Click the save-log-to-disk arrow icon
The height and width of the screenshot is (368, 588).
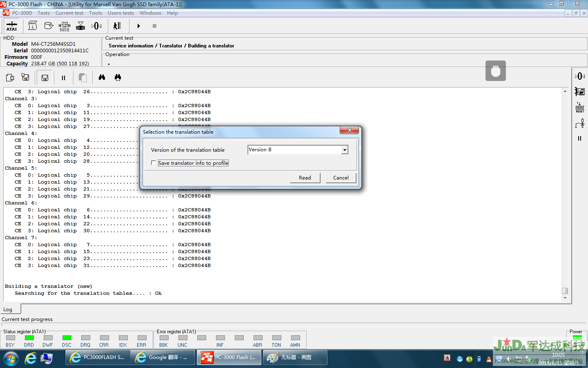(25, 77)
